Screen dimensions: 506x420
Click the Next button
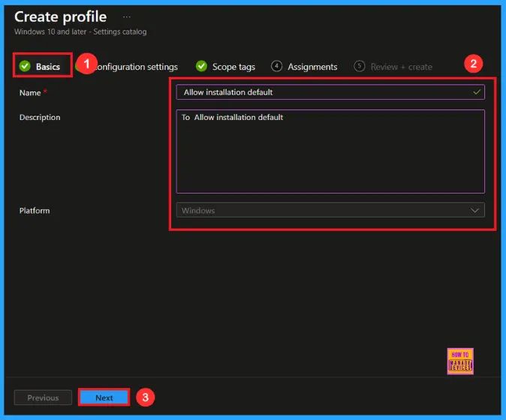point(104,397)
